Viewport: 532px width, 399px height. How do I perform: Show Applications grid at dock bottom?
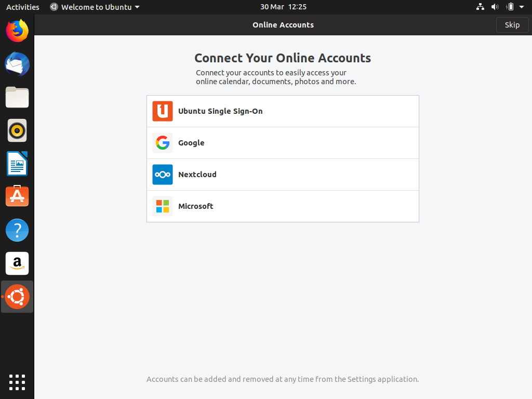click(x=17, y=382)
